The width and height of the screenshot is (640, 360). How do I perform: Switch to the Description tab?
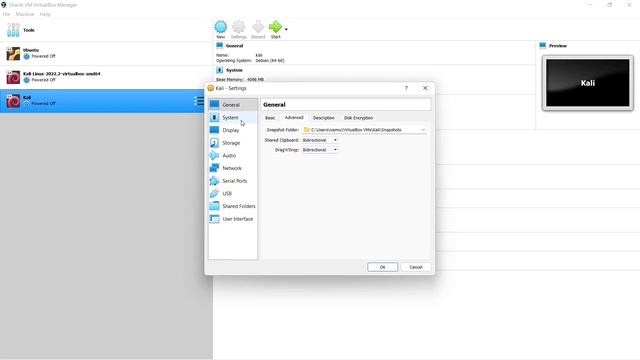pos(324,118)
